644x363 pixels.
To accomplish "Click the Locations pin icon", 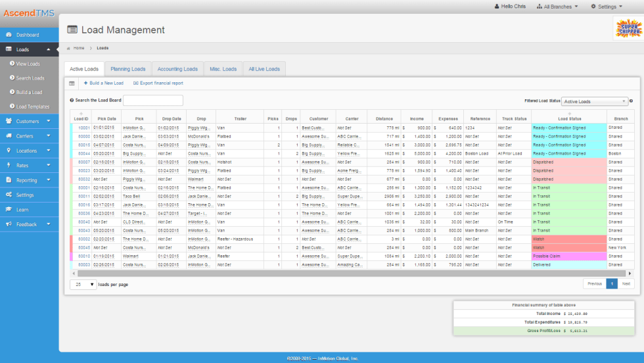I will (x=9, y=151).
